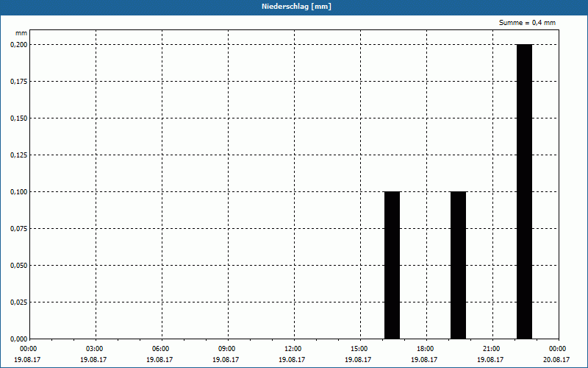
Task: Click the Niederschlag [mm] chart title
Action: pos(296,7)
